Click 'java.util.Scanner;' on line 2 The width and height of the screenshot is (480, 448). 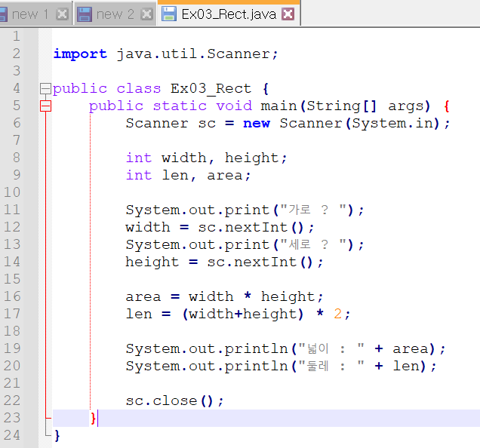(x=198, y=54)
